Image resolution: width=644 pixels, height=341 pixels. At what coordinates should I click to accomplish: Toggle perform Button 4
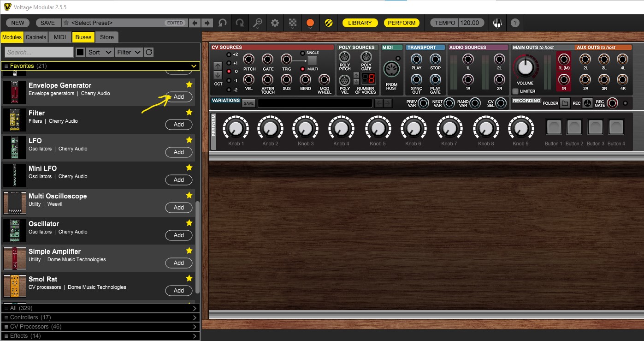point(616,126)
